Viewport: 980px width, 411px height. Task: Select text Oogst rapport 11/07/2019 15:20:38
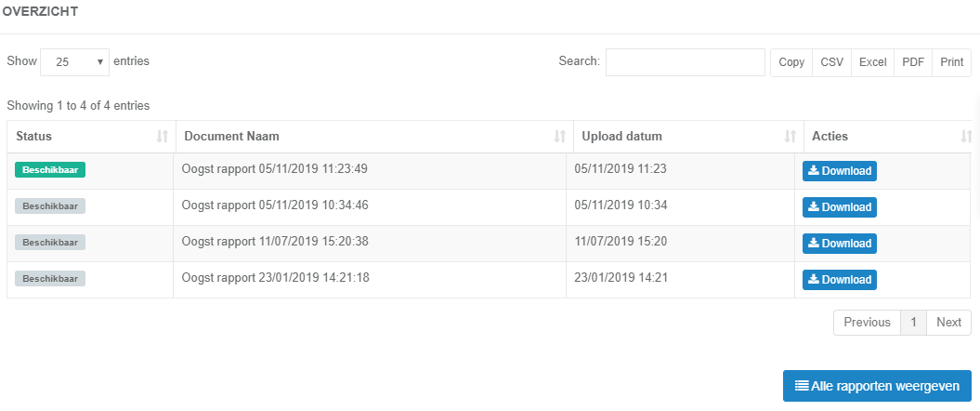[274, 242]
